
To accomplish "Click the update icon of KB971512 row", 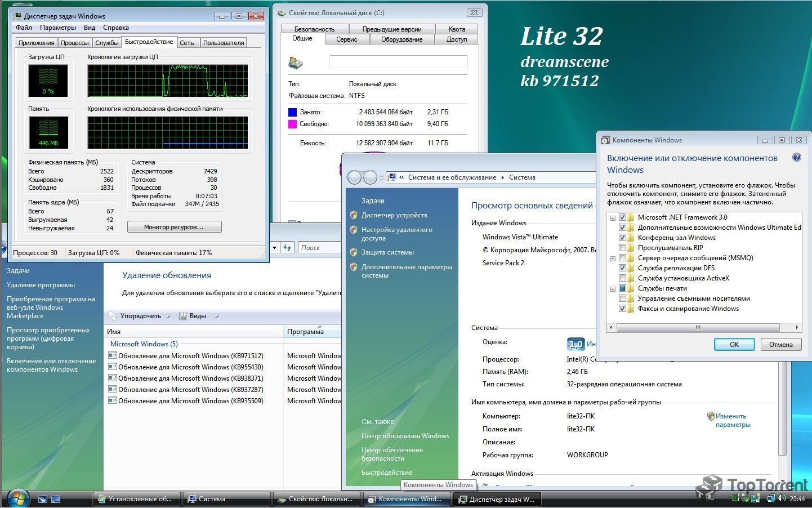I will click(113, 355).
